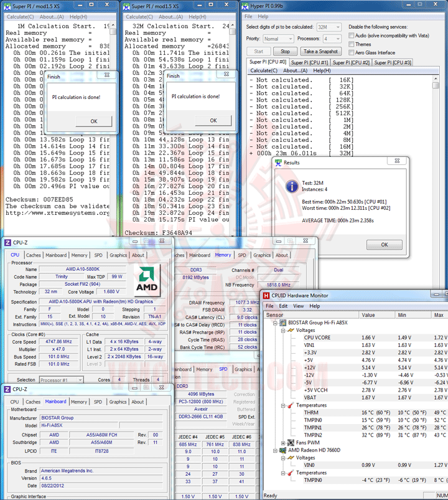The width and height of the screenshot is (448, 500).
Task: Open the Caches tab in top CPU-Z window
Action: [34, 255]
